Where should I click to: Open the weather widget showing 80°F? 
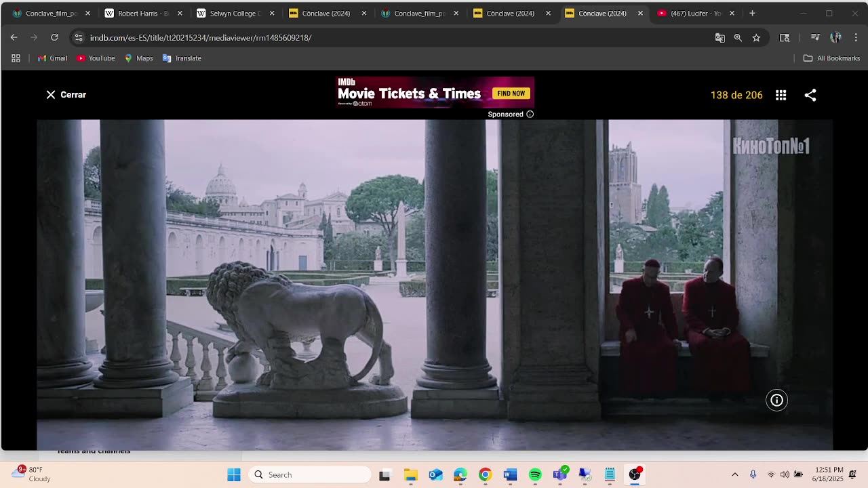coord(33,474)
